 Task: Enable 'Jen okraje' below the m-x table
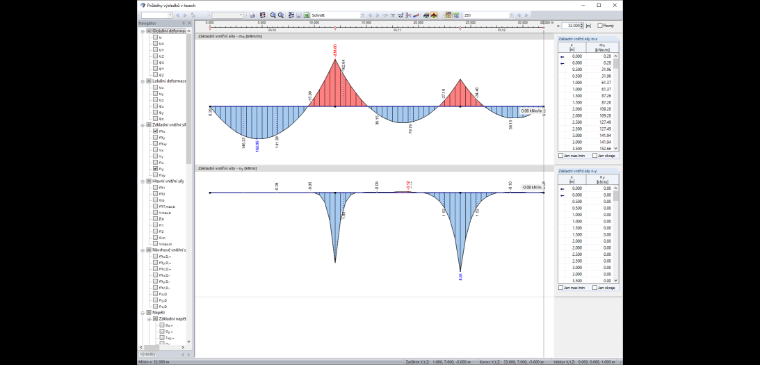[x=595, y=156]
